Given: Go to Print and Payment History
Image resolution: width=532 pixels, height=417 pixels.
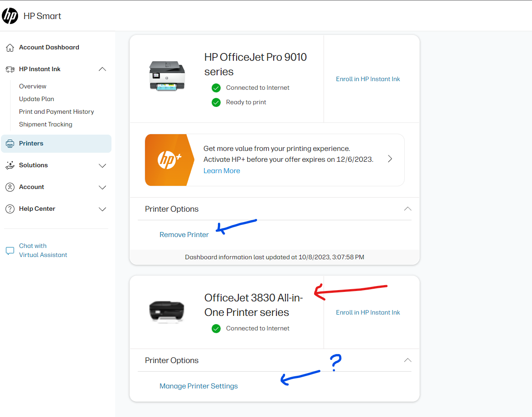Looking at the screenshot, I should (56, 112).
